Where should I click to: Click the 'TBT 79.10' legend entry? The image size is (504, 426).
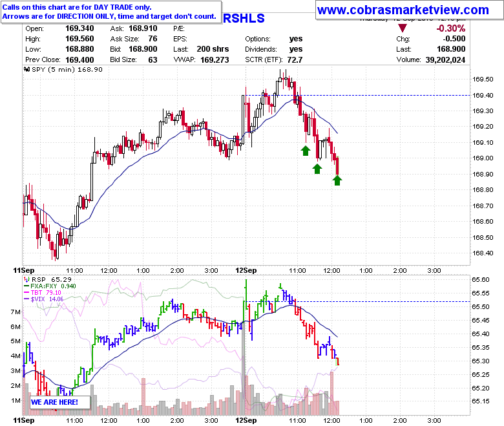click(46, 293)
